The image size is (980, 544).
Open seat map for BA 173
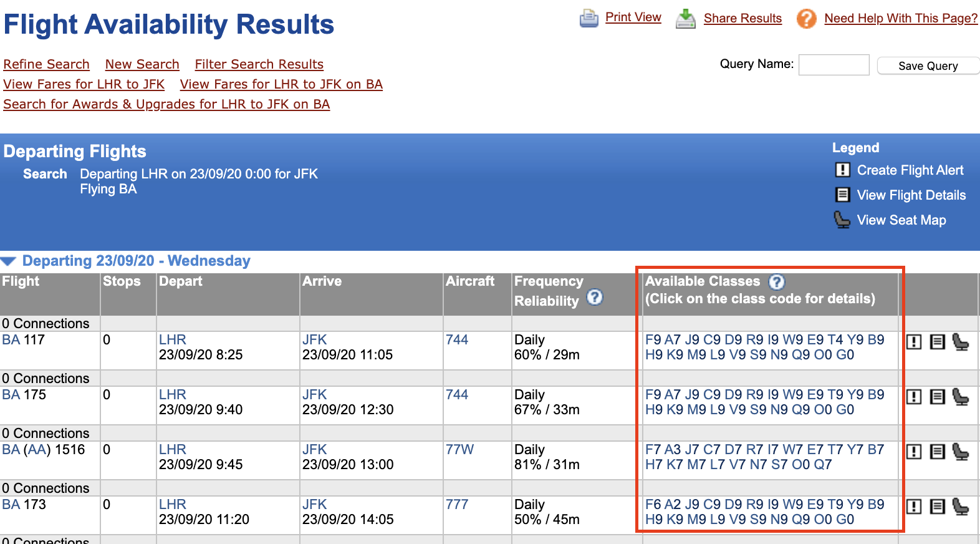pos(961,507)
